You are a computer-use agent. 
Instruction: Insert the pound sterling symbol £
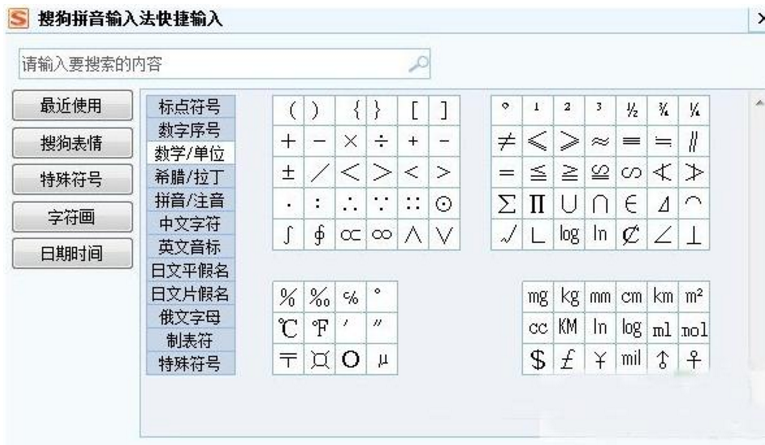(x=568, y=359)
